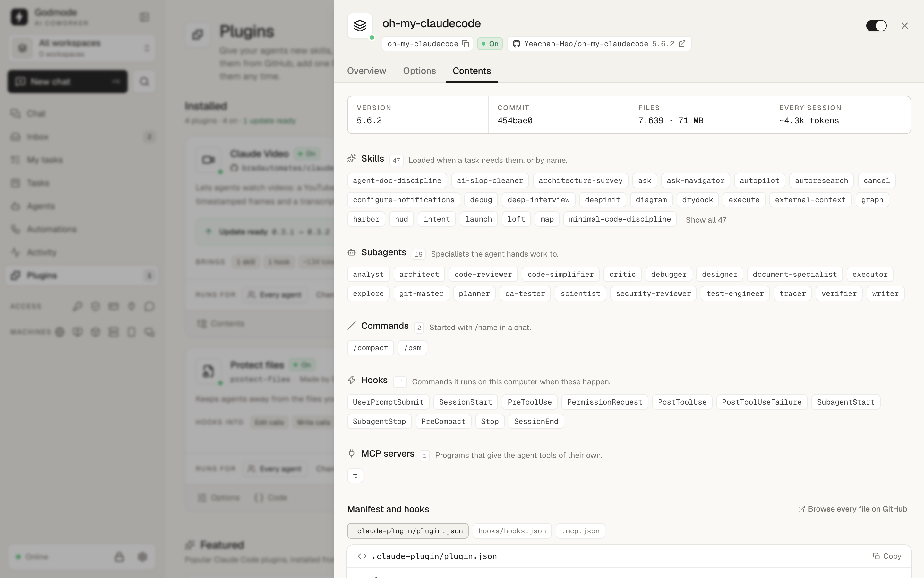Select the .mcp.json file tab
Viewport: 924px width, 578px height.
click(x=580, y=531)
